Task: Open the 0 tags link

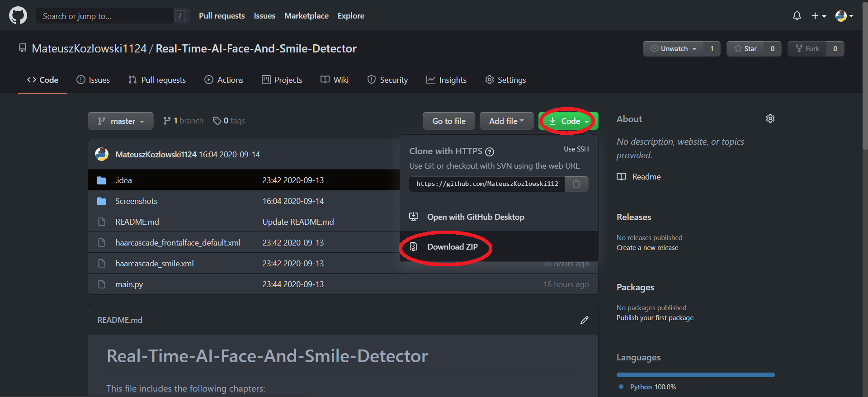Action: pos(229,121)
